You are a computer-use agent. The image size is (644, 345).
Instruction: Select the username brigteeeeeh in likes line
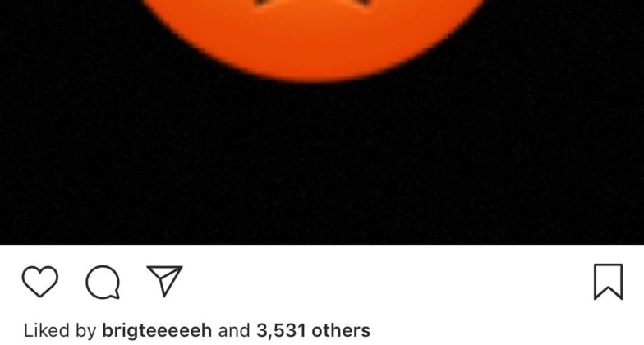pyautogui.click(x=157, y=330)
